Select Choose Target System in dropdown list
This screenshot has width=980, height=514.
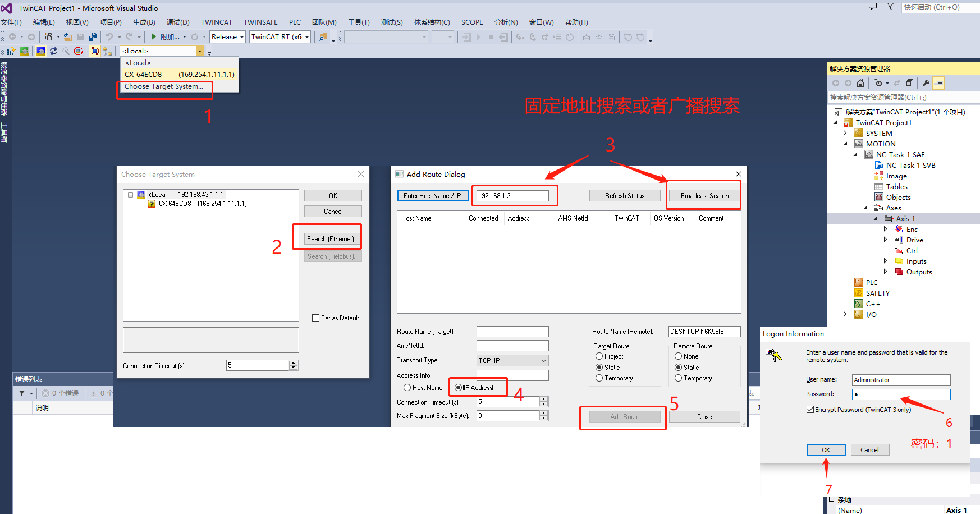point(164,86)
